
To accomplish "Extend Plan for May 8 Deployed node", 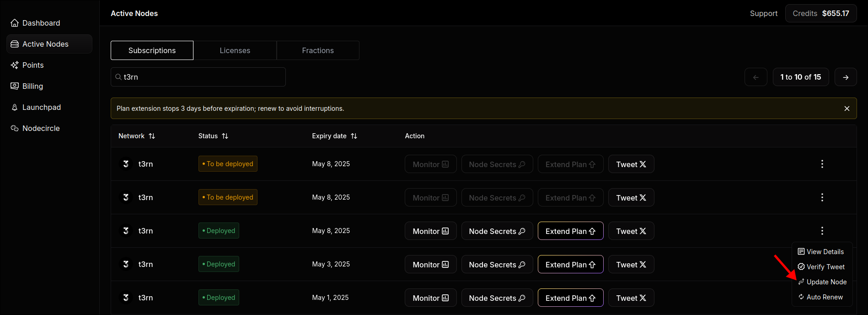I will [571, 231].
